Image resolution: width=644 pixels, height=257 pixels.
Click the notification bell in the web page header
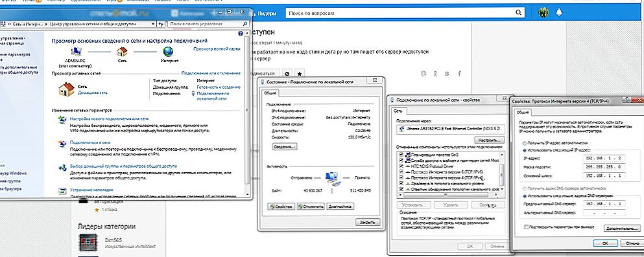558,13
